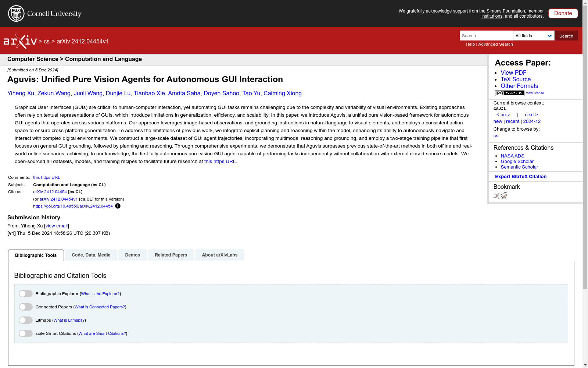Viewport: 588px width, 368px height.
Task: Click the view license link
Action: 535,93
